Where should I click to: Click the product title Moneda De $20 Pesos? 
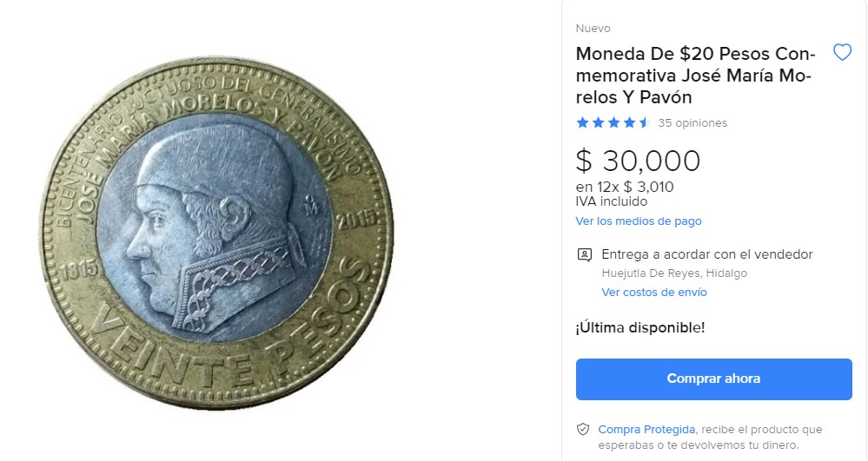click(x=695, y=76)
